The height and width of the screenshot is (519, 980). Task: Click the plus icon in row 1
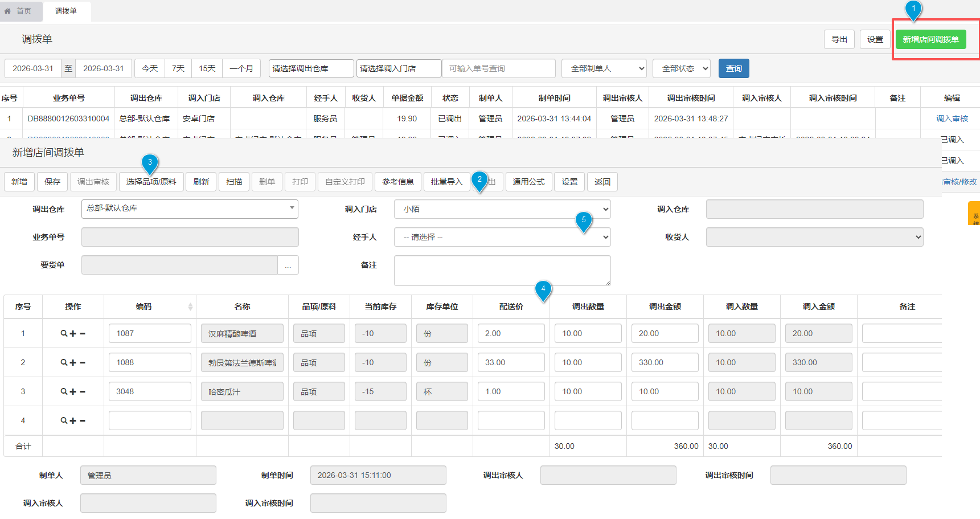73,334
